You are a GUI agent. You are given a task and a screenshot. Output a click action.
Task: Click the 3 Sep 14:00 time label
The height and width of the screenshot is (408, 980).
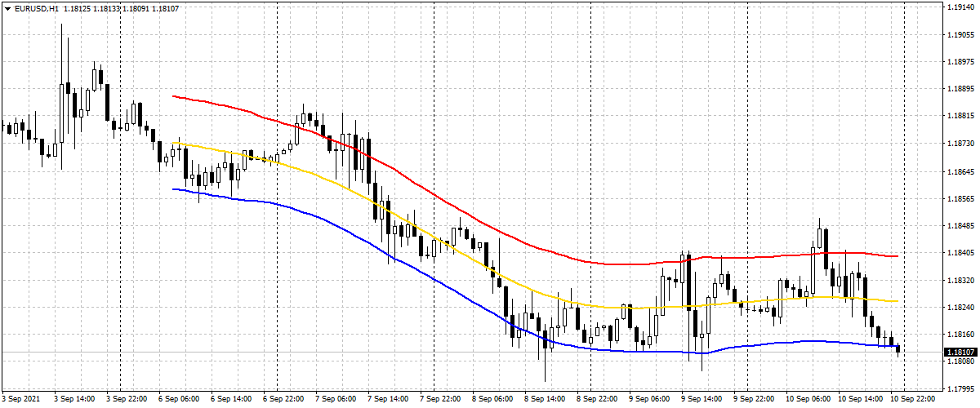[x=76, y=400]
